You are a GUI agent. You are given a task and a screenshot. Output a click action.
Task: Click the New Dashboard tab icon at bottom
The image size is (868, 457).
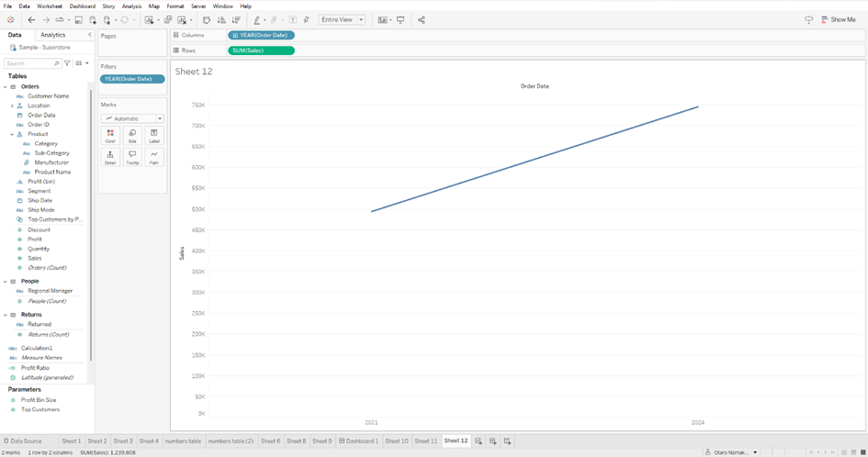click(492, 441)
